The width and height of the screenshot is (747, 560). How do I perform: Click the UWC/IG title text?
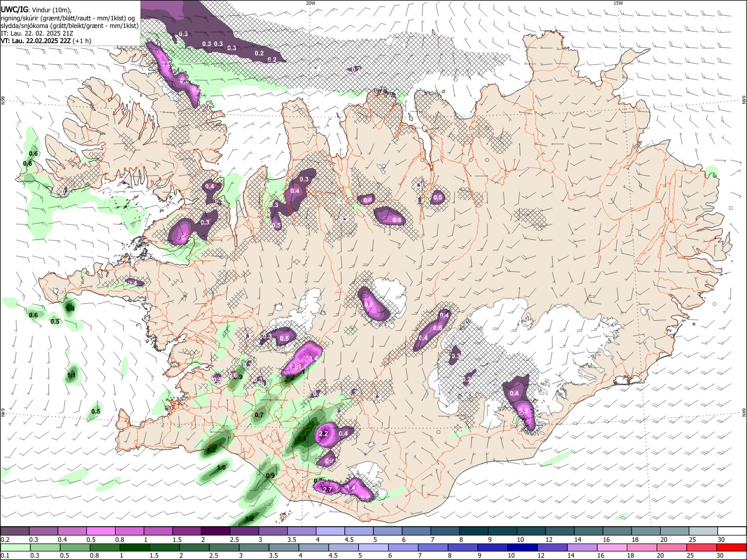click(x=14, y=10)
